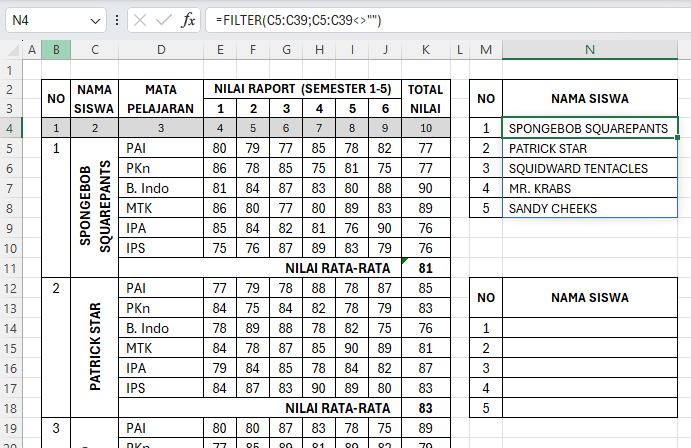
Task: Click the TOTAL NILAI header cell
Action: pos(426,99)
